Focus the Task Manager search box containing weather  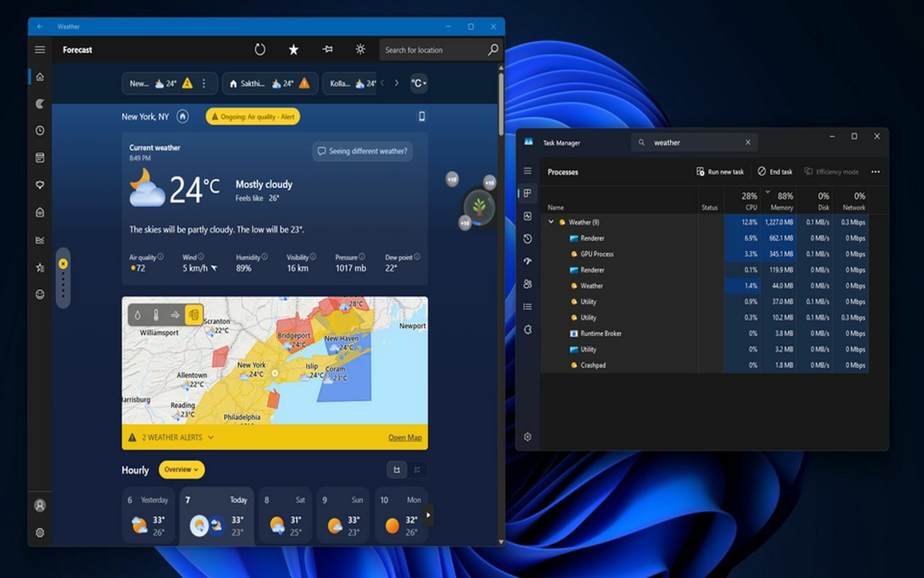695,143
